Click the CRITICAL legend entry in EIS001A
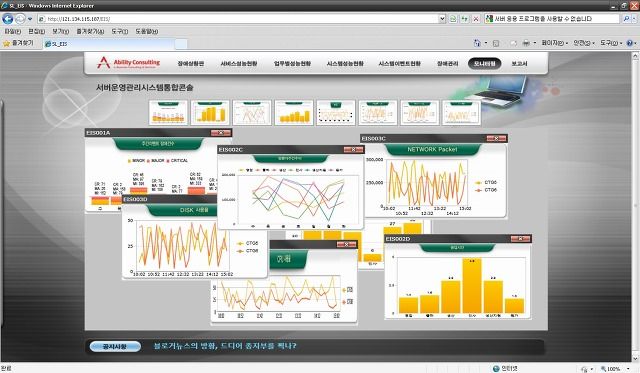The height and width of the screenshot is (373, 640). pyautogui.click(x=178, y=161)
